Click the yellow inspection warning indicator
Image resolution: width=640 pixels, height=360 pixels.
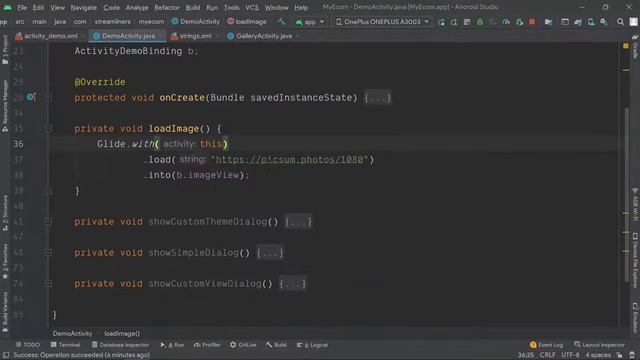point(626,46)
